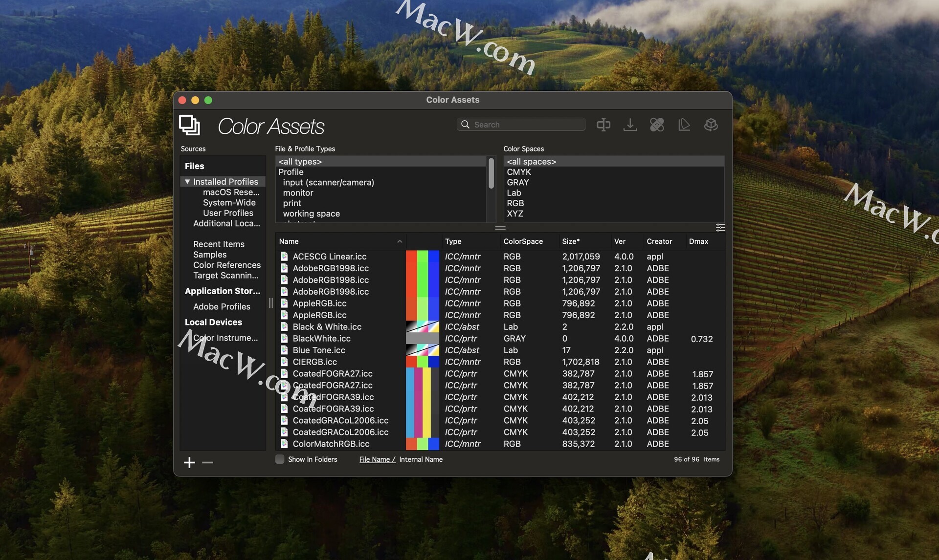Click color swatch of CIERGB.icc
This screenshot has width=939, height=560.
(x=423, y=362)
